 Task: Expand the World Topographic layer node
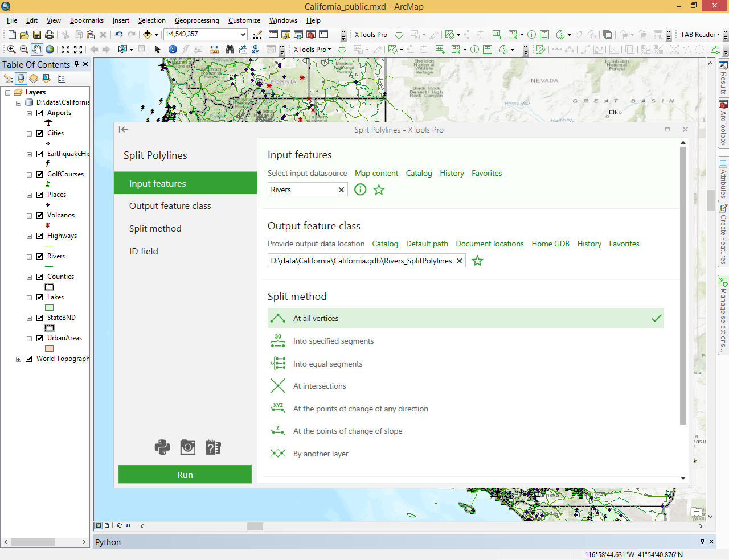point(18,359)
